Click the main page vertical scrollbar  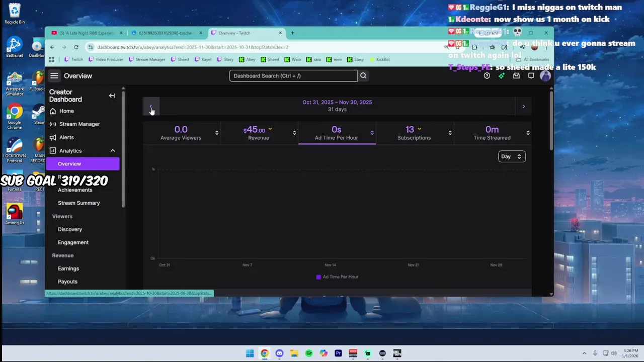coord(551,121)
